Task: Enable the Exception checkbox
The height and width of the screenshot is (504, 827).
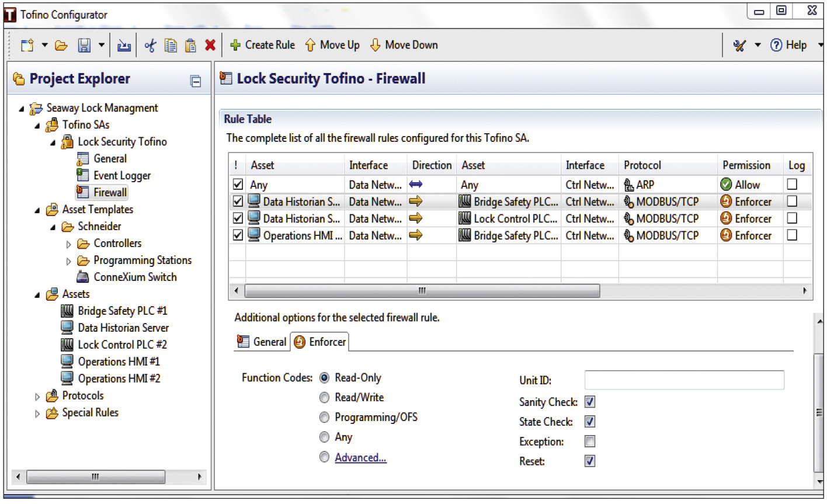Action: 590,442
